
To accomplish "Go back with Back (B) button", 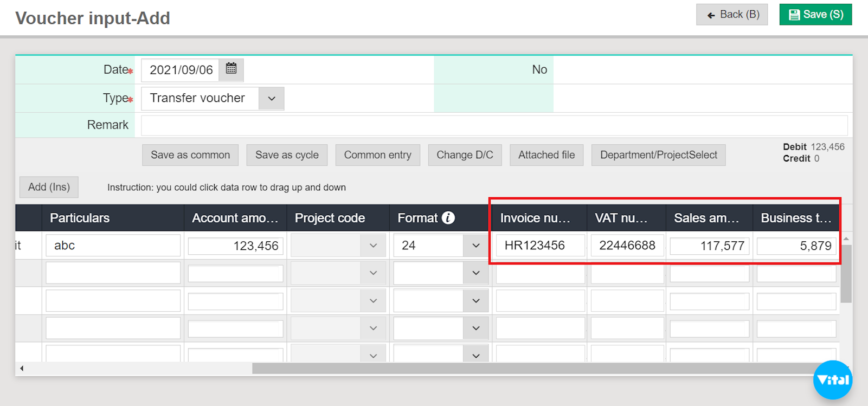I will coord(731,15).
